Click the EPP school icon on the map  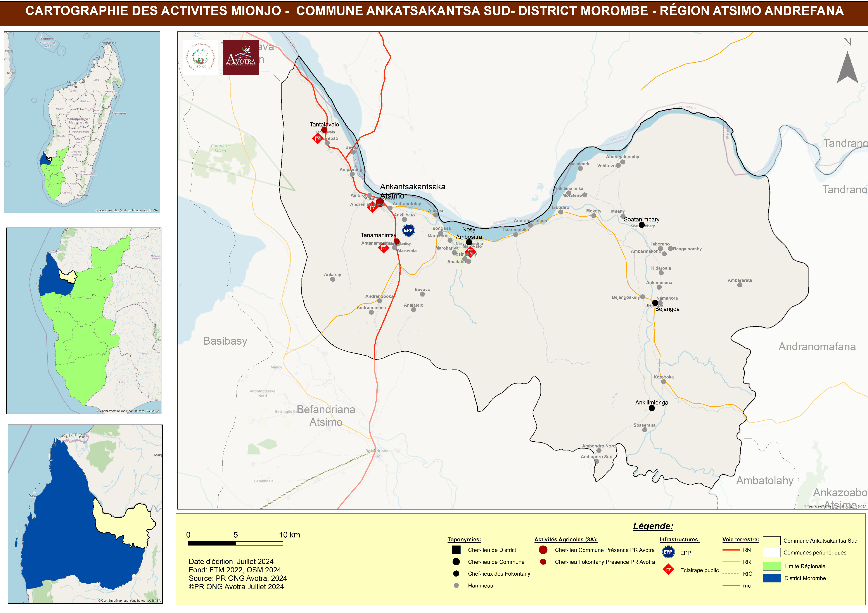click(408, 230)
